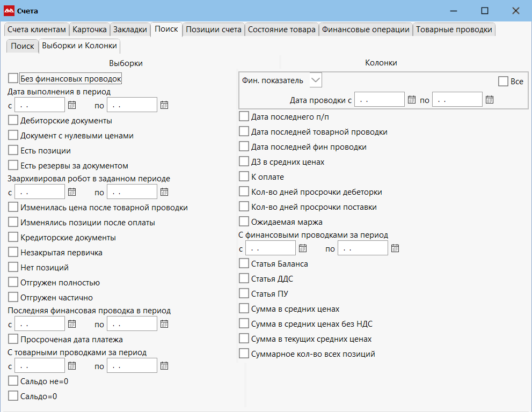Tick Суммарное кол-во всех позиций
Image resolution: width=532 pixels, height=412 pixels.
coord(244,354)
